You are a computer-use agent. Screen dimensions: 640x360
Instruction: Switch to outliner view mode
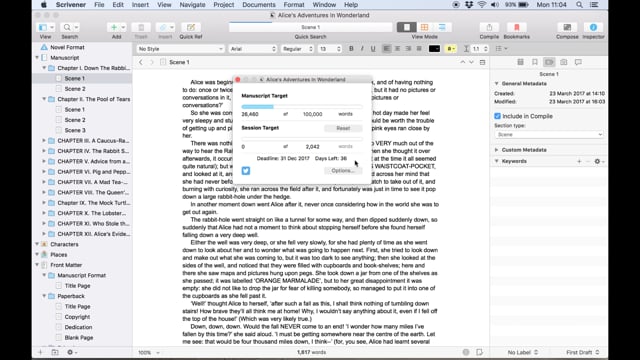[442, 27]
